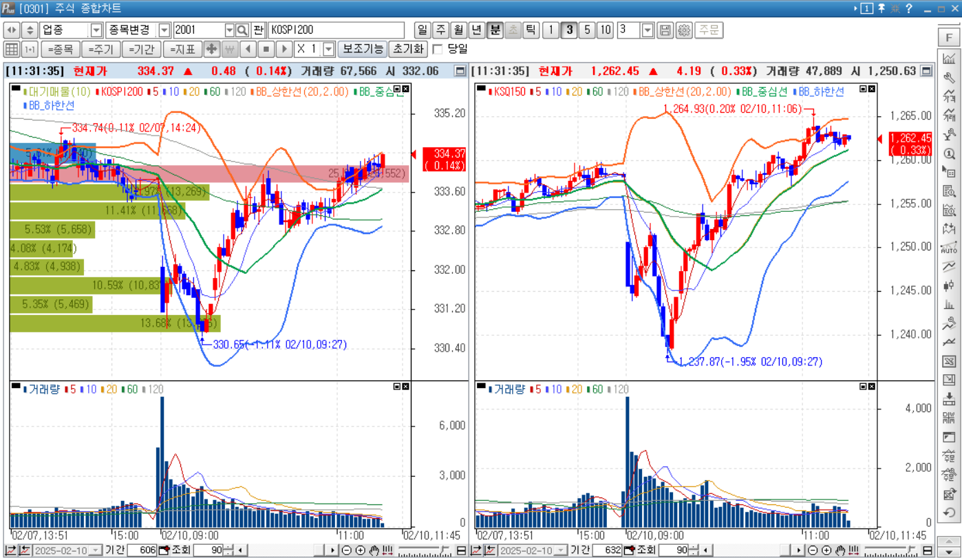Click the magnifier icon in right sidebar
The height and width of the screenshot is (560, 962).
coord(949,153)
